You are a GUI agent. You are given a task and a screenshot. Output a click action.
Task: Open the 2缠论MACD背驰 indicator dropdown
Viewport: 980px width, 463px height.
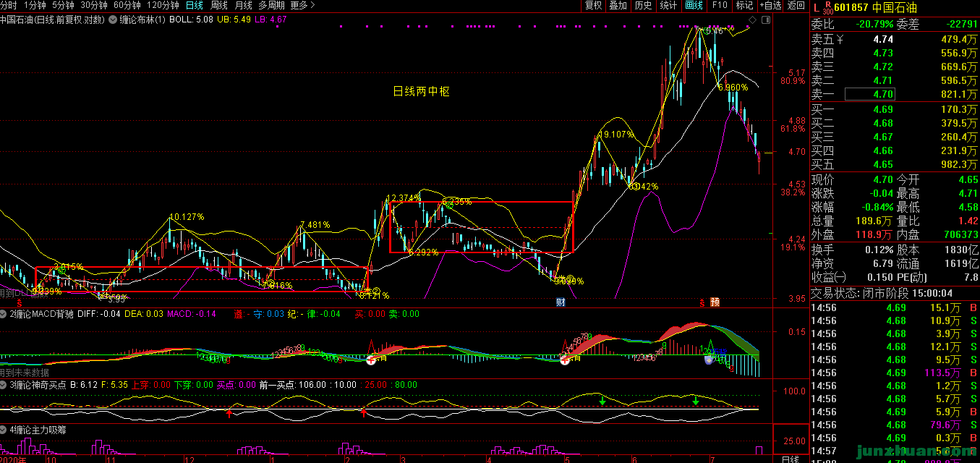click(x=4, y=314)
